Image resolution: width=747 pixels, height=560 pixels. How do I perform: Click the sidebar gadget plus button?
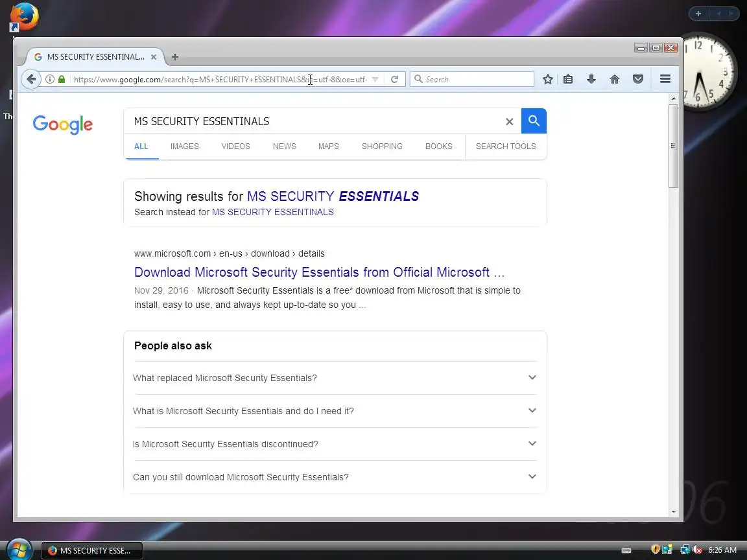pos(698,14)
